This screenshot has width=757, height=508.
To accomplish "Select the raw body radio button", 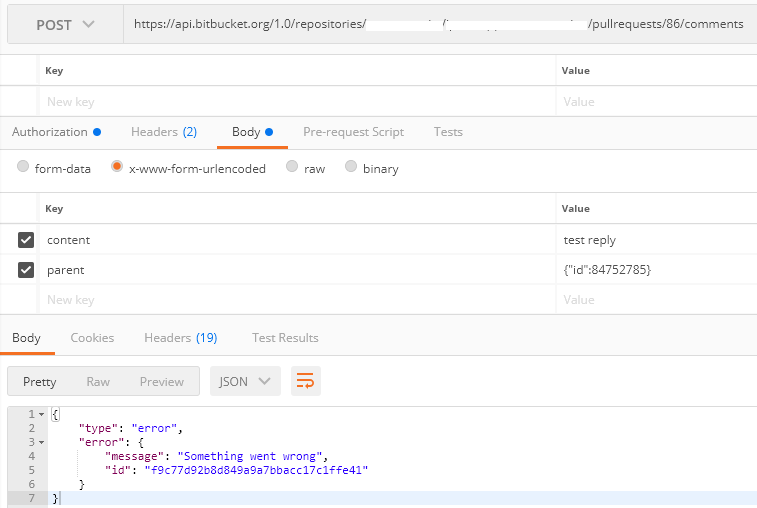I will coord(292,166).
